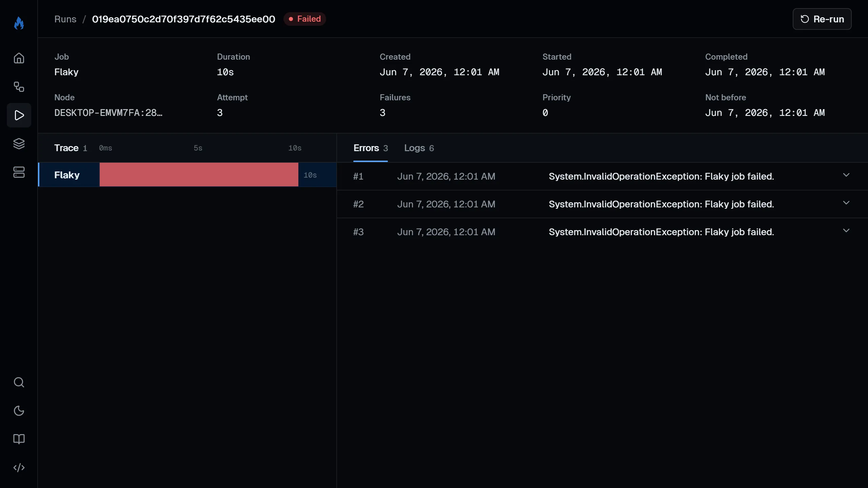
Task: Open search from the sidebar
Action: pyautogui.click(x=19, y=382)
